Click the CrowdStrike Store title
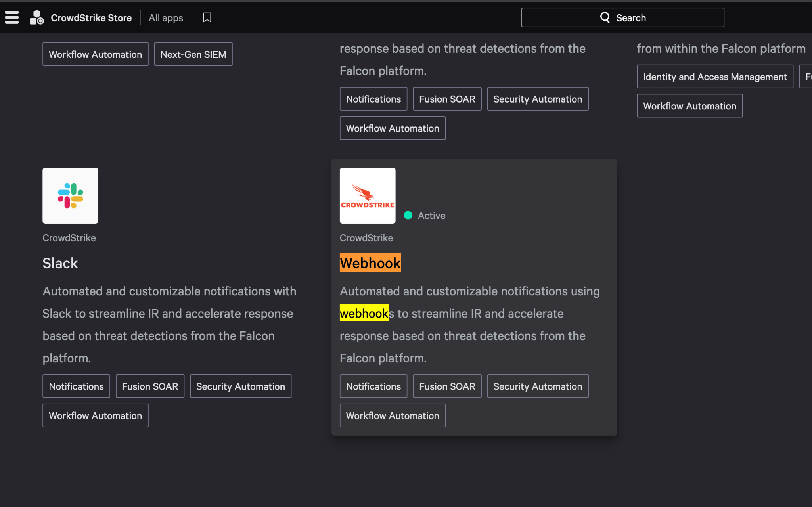 coord(91,17)
